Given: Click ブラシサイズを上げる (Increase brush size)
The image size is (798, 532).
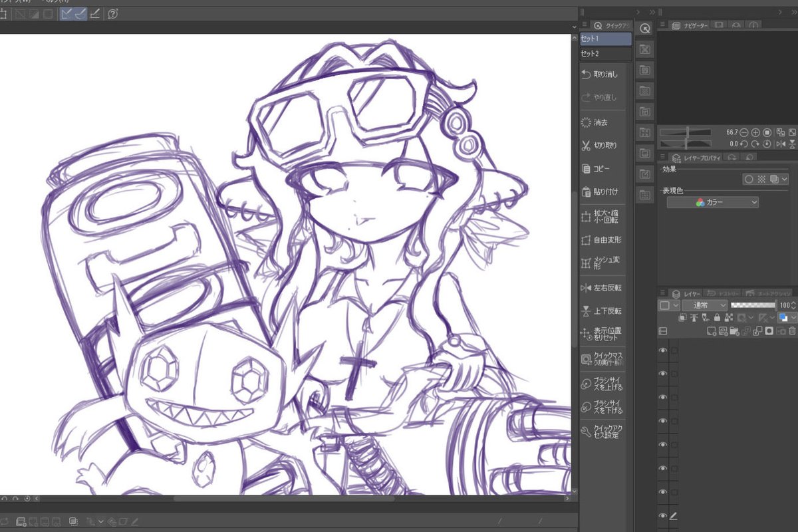Looking at the screenshot, I should [602, 384].
